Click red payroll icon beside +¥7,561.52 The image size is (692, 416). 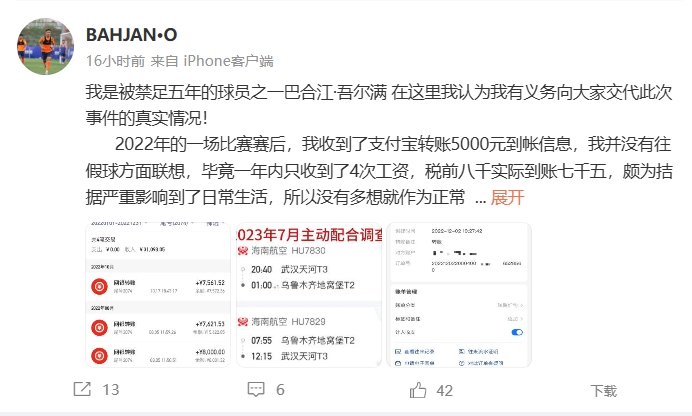coord(99,286)
